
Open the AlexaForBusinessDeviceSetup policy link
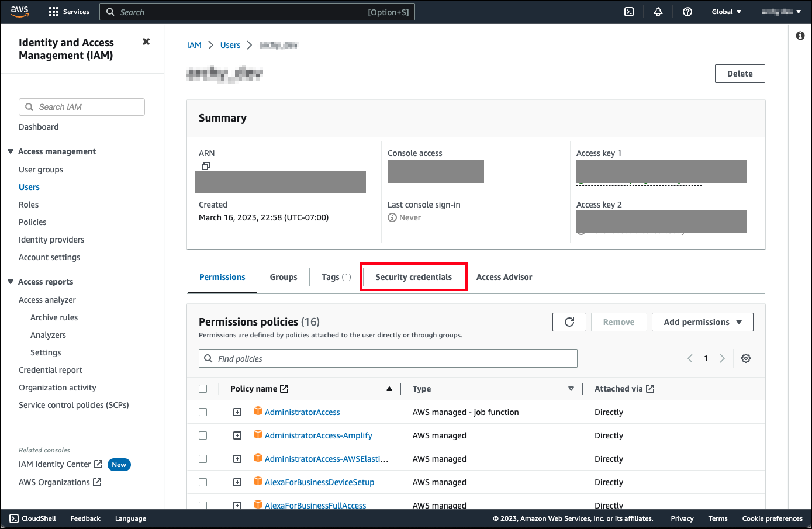tap(319, 482)
